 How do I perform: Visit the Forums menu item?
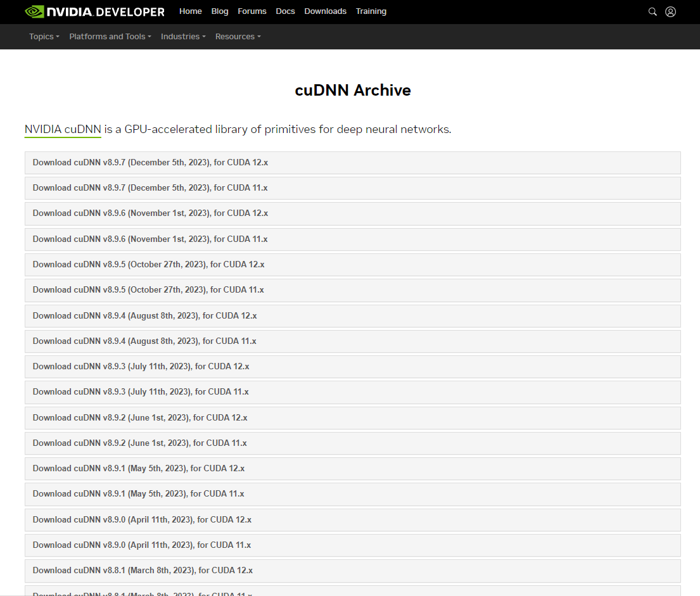(251, 11)
